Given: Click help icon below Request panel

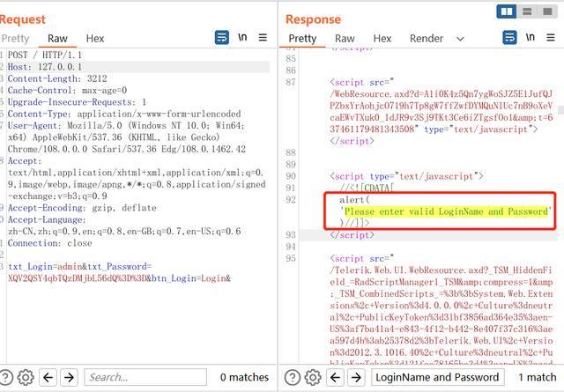Looking at the screenshot, I should [x=7, y=377].
